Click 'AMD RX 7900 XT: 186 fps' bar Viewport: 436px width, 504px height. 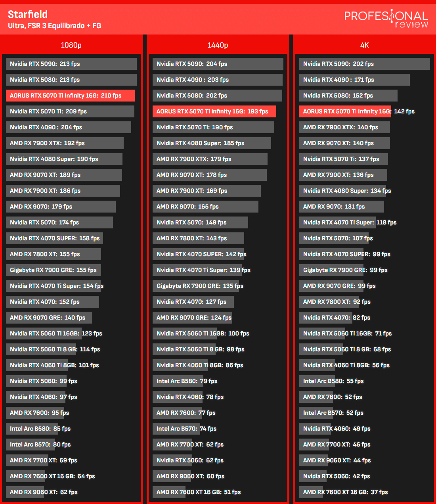(x=63, y=191)
